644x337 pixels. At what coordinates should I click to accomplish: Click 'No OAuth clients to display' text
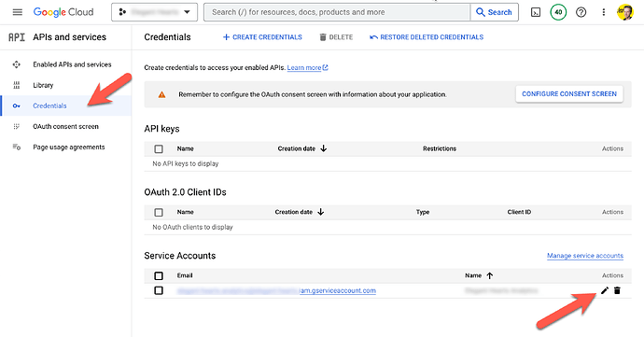pos(192,227)
